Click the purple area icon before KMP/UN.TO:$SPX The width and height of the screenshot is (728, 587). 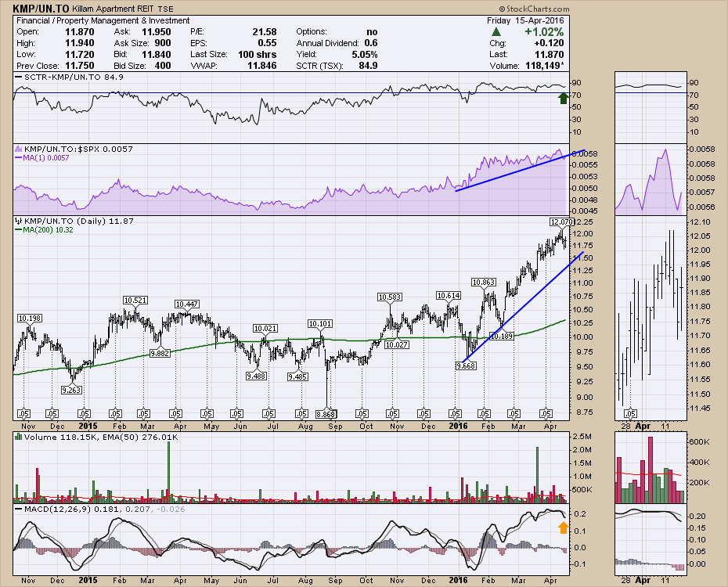19,149
